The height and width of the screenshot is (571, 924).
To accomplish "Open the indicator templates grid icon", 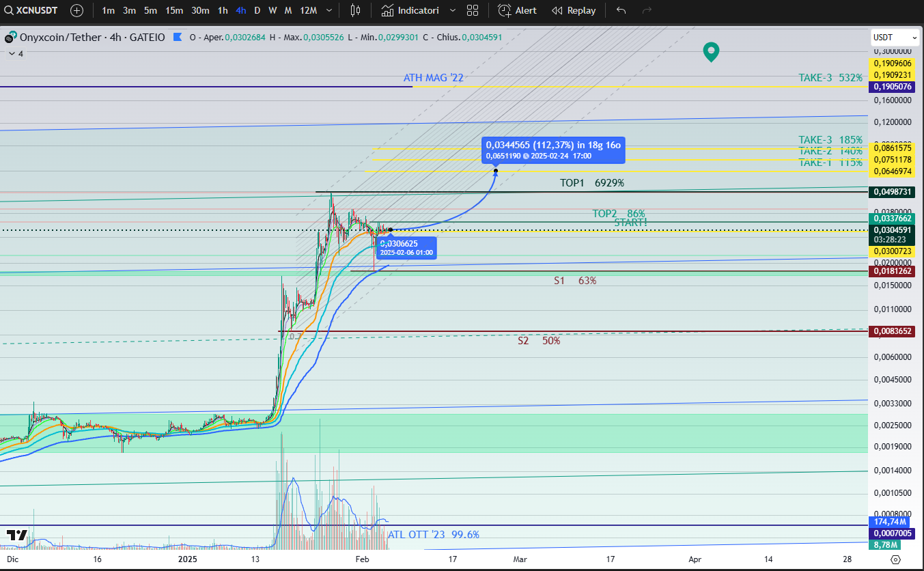I will tap(473, 10).
